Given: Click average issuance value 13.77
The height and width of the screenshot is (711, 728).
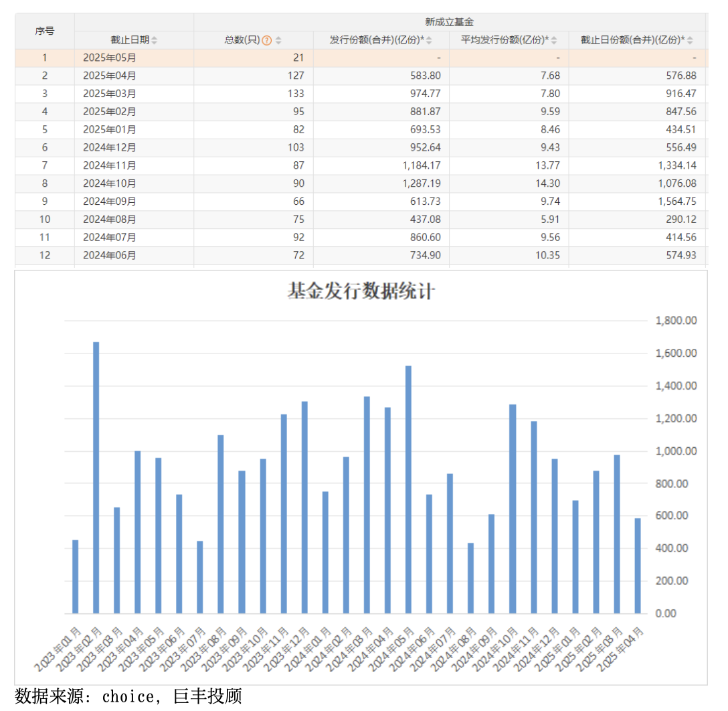Looking at the screenshot, I should [548, 165].
